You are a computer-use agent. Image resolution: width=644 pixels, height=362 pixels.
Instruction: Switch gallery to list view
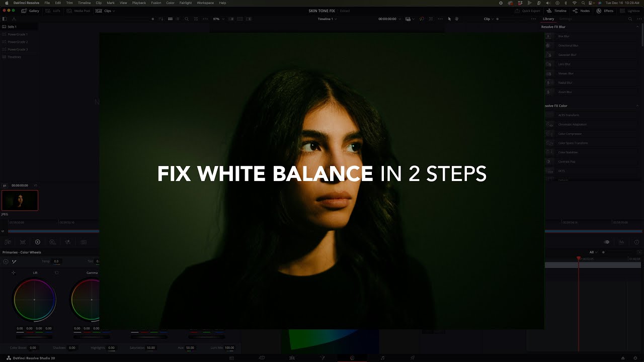tap(179, 19)
